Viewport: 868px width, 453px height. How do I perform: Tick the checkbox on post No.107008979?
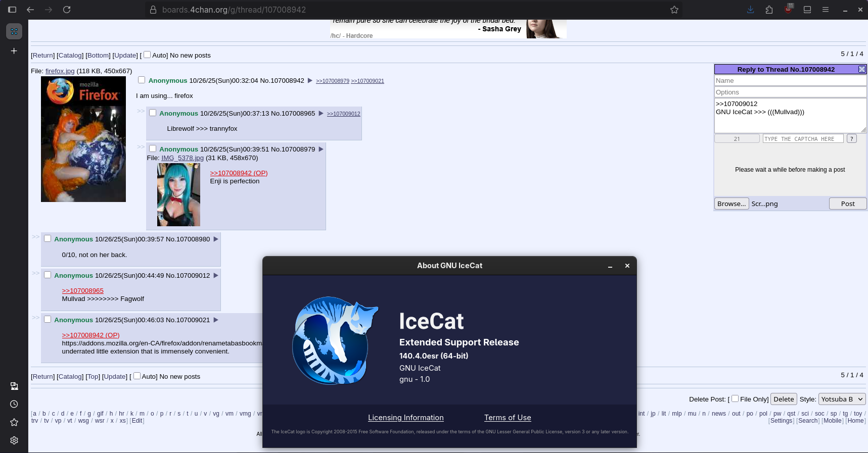[x=153, y=148]
